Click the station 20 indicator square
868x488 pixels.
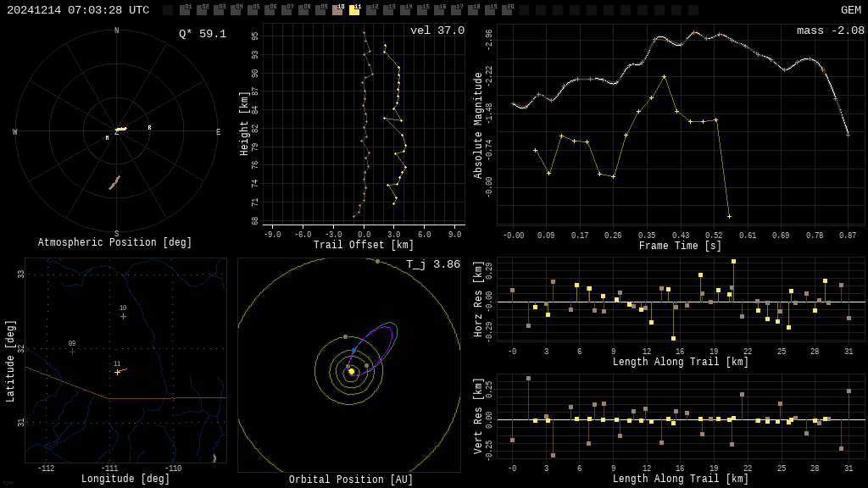pyautogui.click(x=507, y=10)
